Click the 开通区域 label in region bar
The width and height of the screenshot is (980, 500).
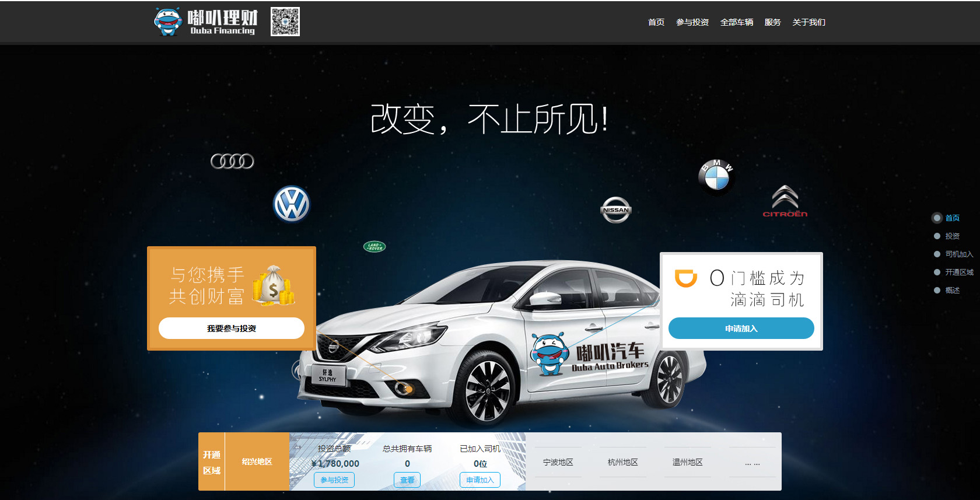point(212,462)
